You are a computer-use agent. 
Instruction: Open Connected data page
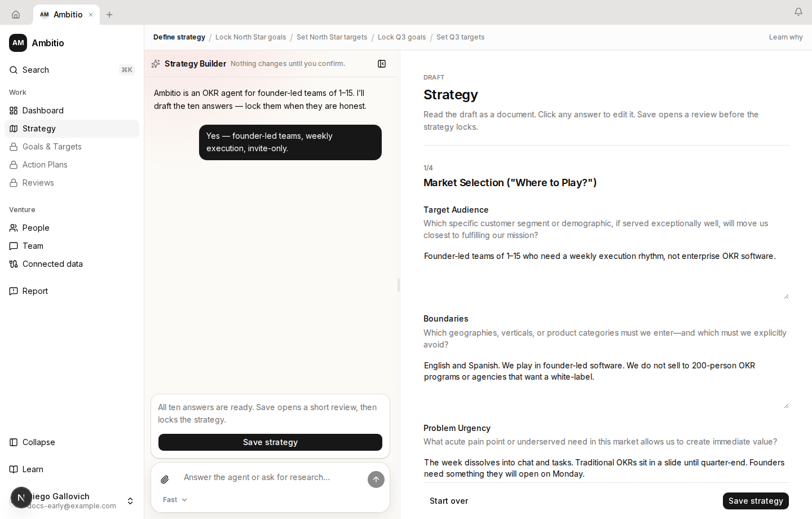72,264
